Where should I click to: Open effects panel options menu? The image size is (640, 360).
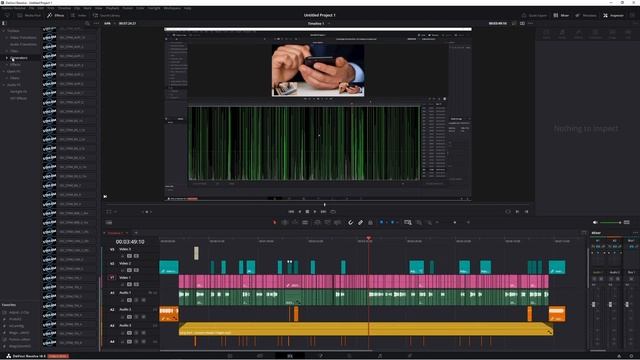pos(96,24)
